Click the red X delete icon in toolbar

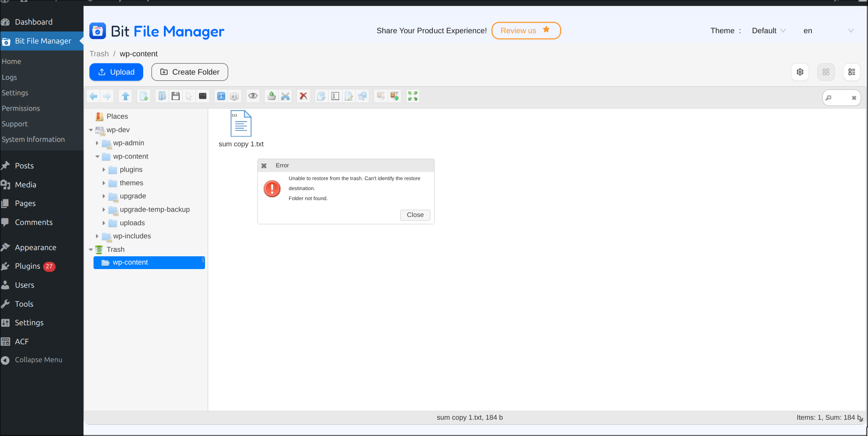pos(303,96)
